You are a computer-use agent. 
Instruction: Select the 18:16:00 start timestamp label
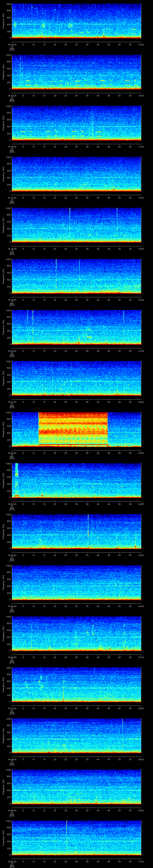(12, 147)
